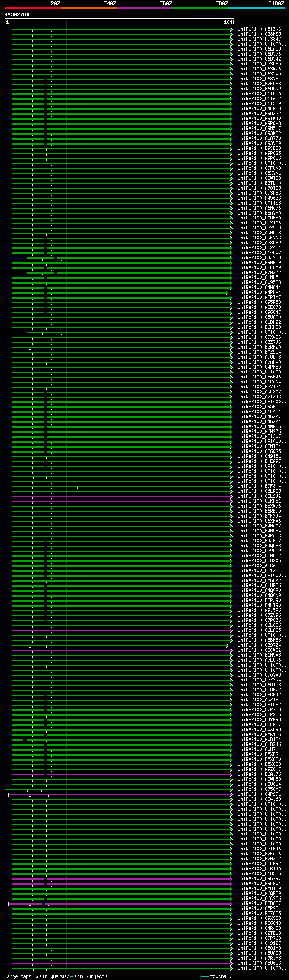Click the cyan ~100% identity legend segment
The width and height of the screenshot is (289, 980).
click(x=256, y=8)
